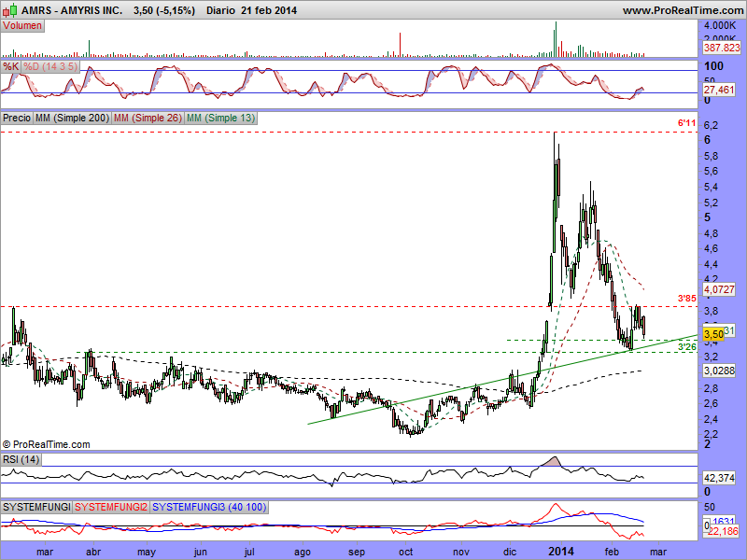Image resolution: width=747 pixels, height=560 pixels.
Task: Select the dic month label
Action: click(510, 552)
